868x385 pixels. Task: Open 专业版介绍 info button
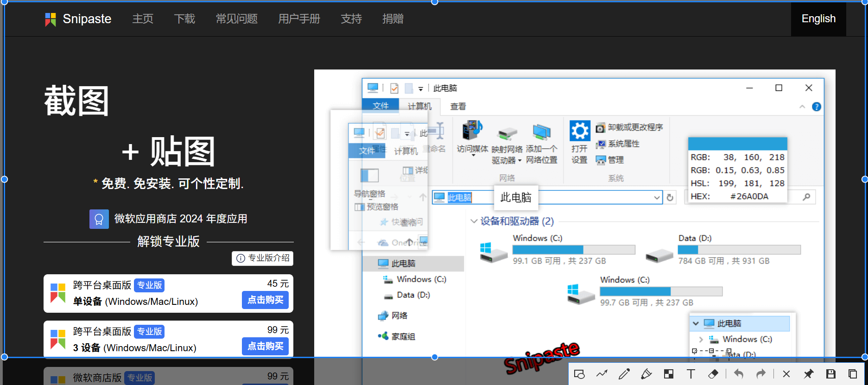263,258
